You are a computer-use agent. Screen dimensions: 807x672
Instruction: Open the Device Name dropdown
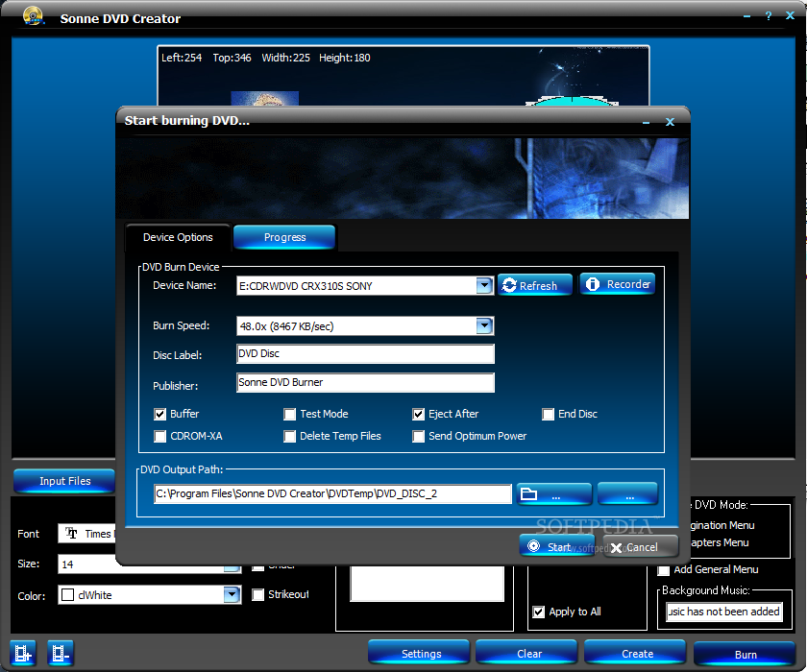(484, 286)
